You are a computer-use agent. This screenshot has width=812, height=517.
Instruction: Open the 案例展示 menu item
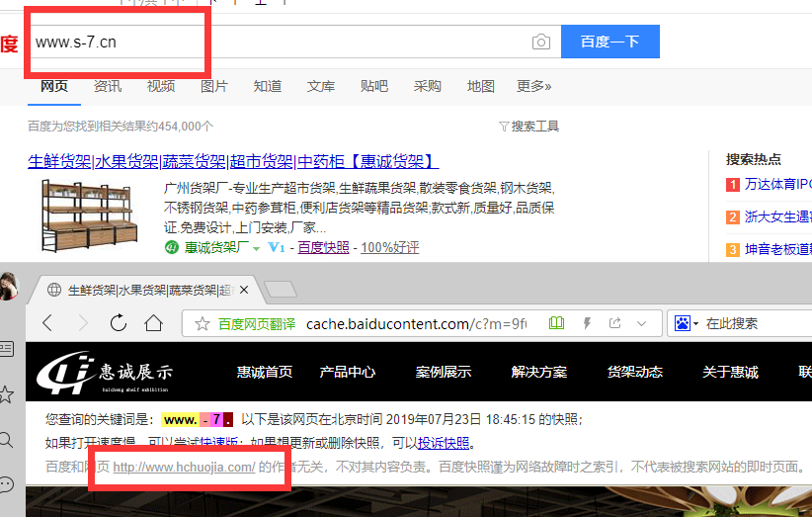pos(444,372)
